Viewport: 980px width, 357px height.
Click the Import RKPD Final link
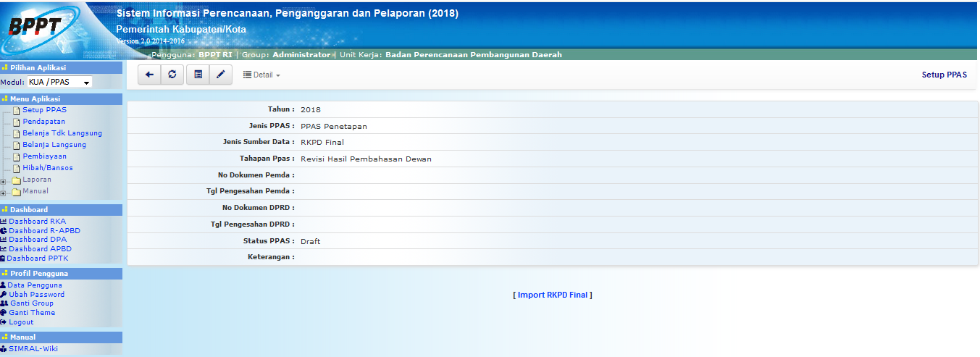point(553,295)
